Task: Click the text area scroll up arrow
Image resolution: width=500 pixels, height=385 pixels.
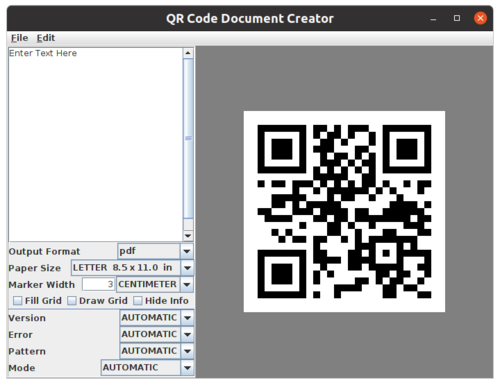Action: 188,53
